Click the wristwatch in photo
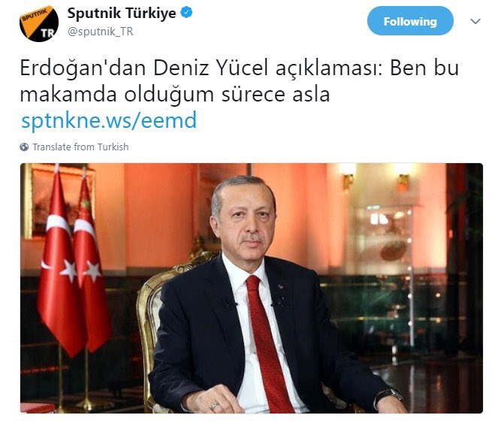This screenshot has height=421, width=504. tap(388, 396)
